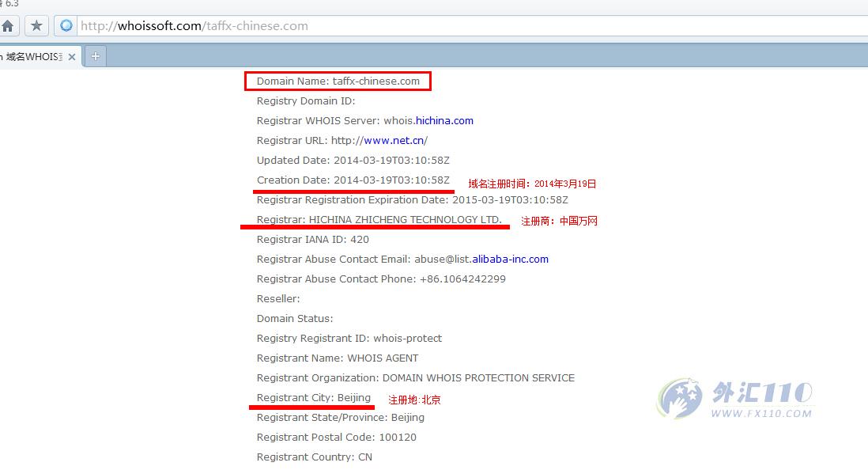Click the Reseller line
Image resolution: width=868 pixels, height=470 pixels.
(x=278, y=299)
